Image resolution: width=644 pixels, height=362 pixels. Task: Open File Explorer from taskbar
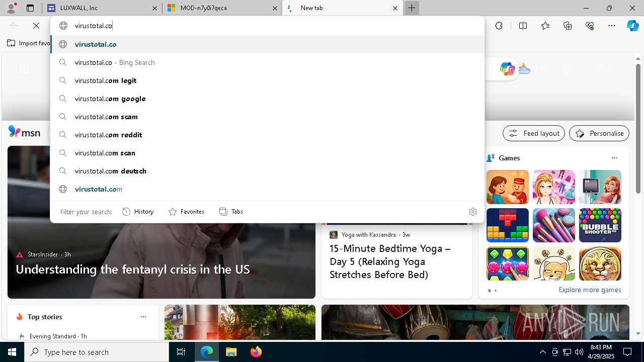pyautogui.click(x=231, y=352)
